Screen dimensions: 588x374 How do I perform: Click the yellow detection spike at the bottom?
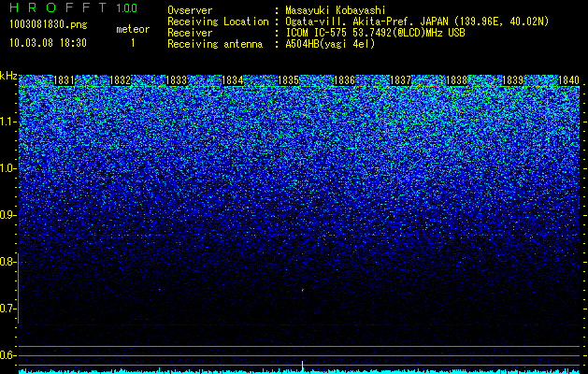pyautogui.click(x=302, y=367)
